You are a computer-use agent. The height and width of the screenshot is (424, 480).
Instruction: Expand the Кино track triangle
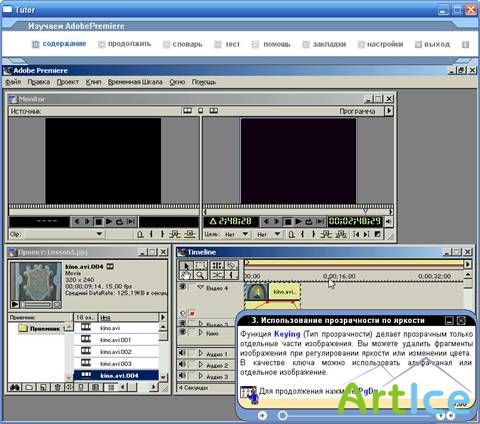point(201,332)
